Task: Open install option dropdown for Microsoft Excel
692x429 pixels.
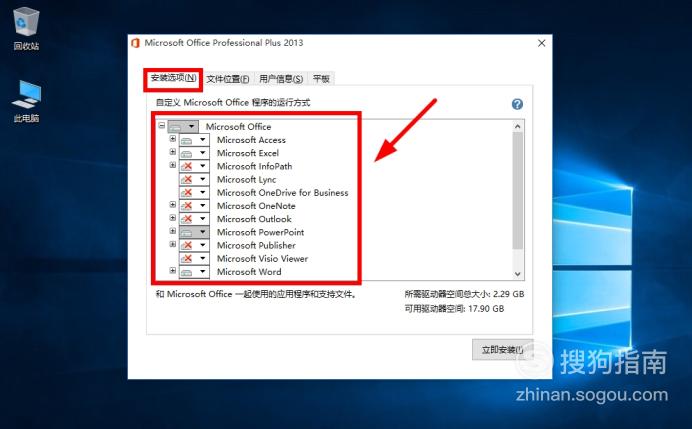Action: pos(203,153)
